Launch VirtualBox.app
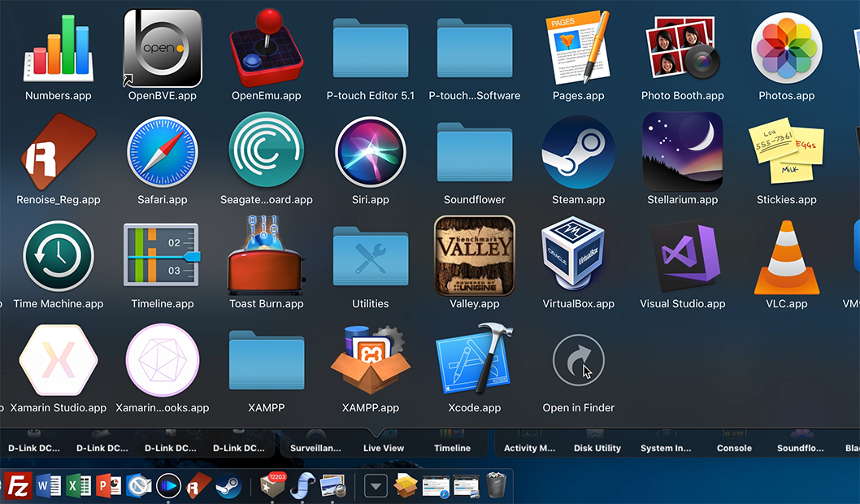This screenshot has width=860, height=504. pyautogui.click(x=578, y=255)
